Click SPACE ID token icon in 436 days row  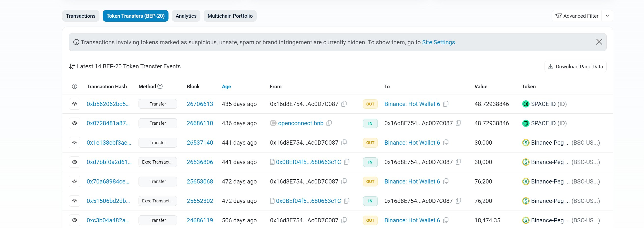(x=526, y=123)
